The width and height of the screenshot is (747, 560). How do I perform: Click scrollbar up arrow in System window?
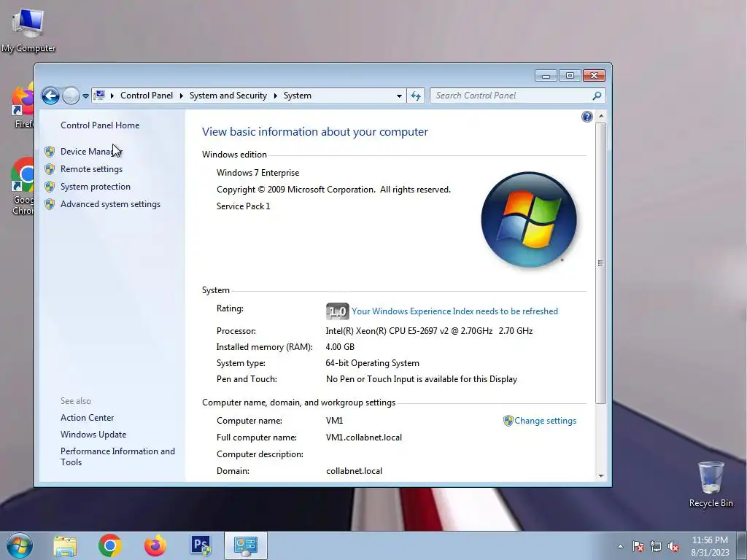[601, 116]
